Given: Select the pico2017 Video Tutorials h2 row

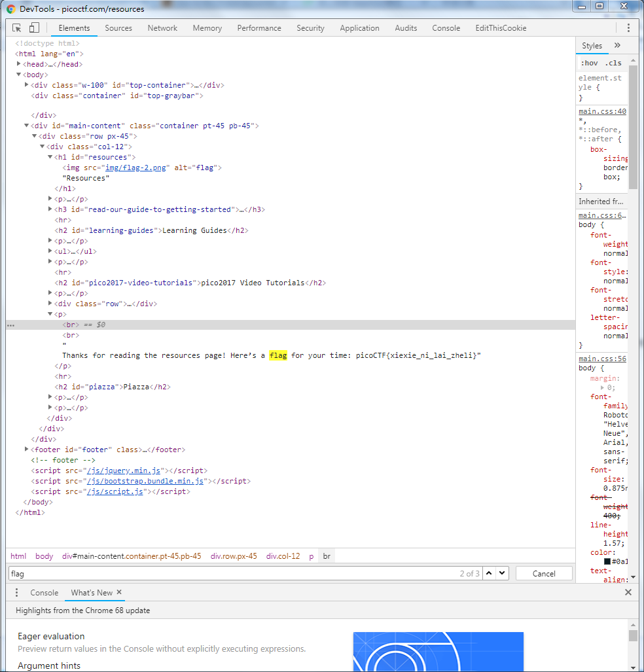Looking at the screenshot, I should point(190,283).
